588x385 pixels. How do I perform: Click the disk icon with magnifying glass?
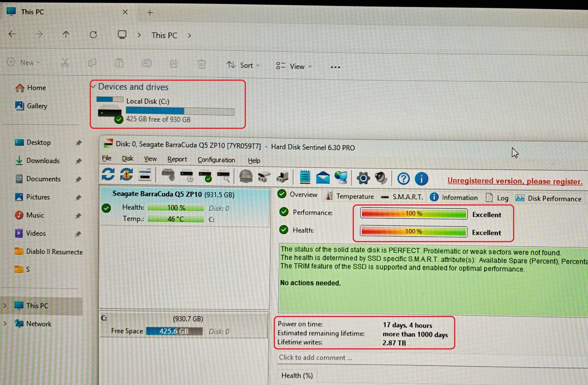(x=224, y=177)
